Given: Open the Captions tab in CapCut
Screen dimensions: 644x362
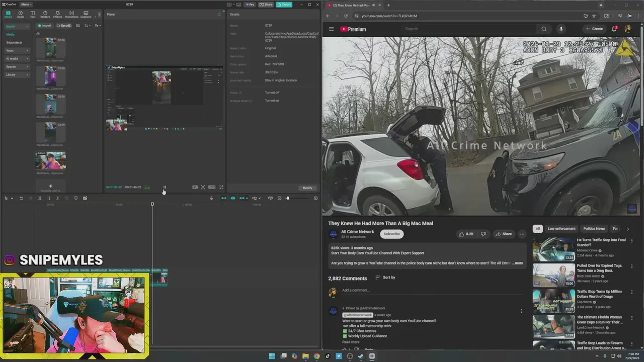Looking at the screenshot, I should [x=86, y=14].
